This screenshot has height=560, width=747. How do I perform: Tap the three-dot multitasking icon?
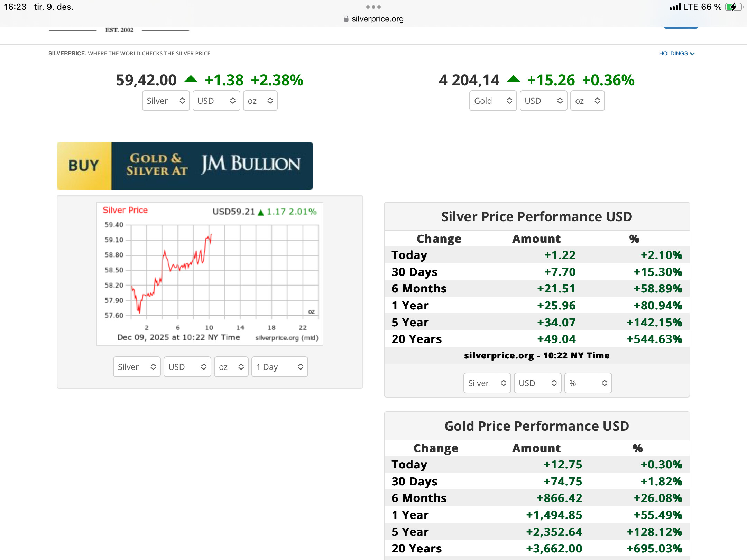click(373, 7)
